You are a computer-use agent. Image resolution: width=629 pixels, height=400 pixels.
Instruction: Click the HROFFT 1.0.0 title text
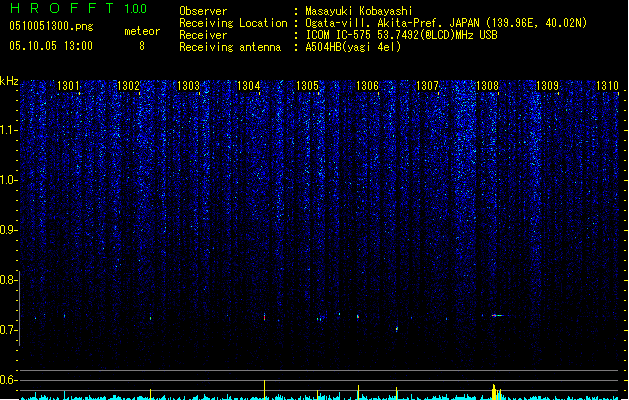(x=78, y=8)
